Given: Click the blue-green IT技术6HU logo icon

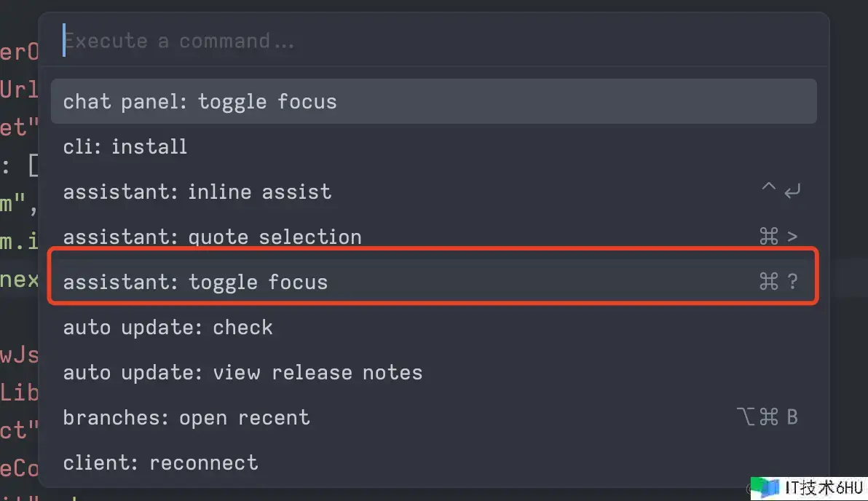Looking at the screenshot, I should pyautogui.click(x=765, y=488).
